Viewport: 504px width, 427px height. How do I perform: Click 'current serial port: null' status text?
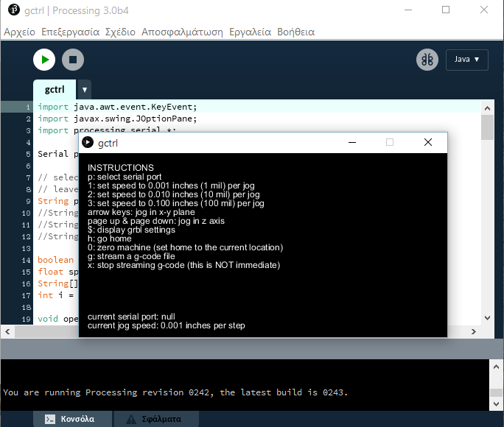click(131, 317)
